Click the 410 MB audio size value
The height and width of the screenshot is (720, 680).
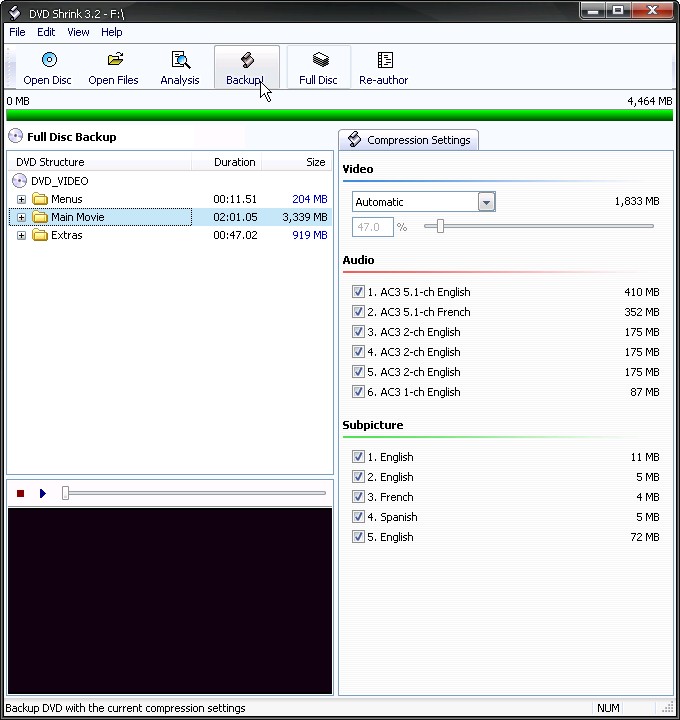point(641,292)
